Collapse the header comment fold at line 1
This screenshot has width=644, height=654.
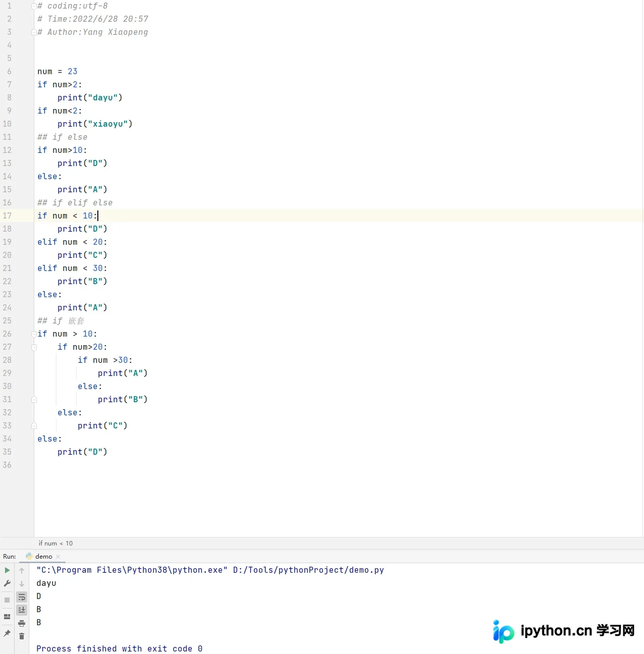[x=34, y=6]
